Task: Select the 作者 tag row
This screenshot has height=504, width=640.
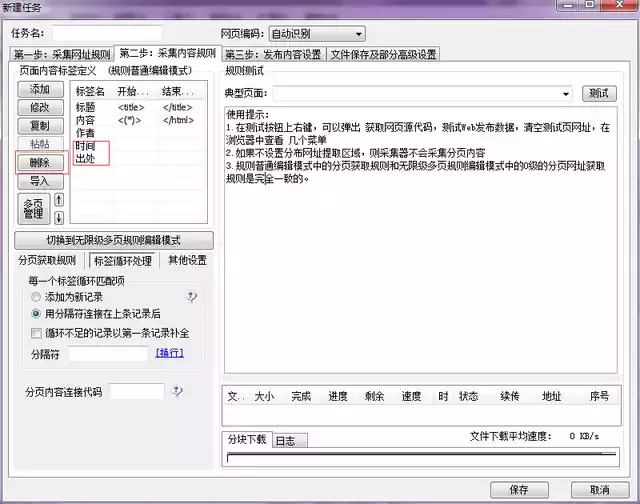Action: [x=138, y=133]
